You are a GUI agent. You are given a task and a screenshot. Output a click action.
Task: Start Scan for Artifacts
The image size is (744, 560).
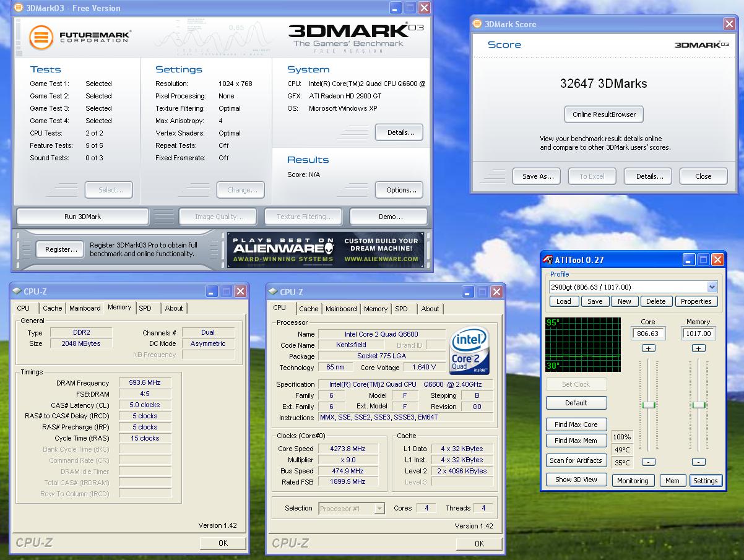tap(576, 460)
